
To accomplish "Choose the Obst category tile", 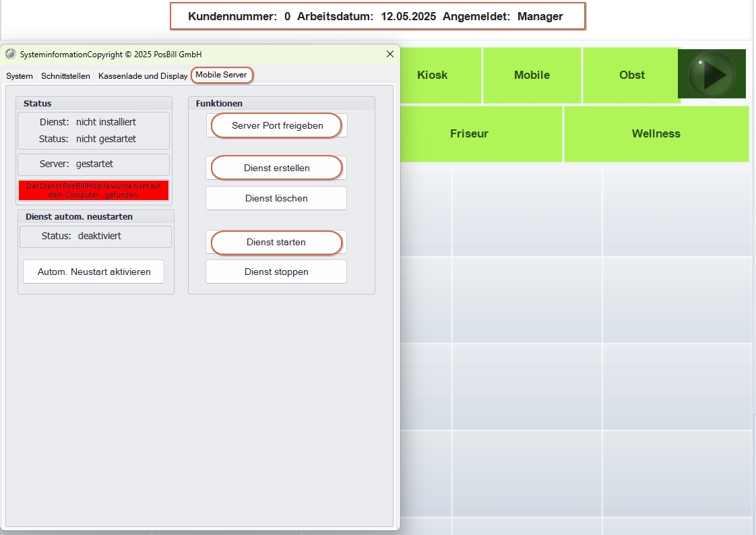I will click(x=631, y=75).
